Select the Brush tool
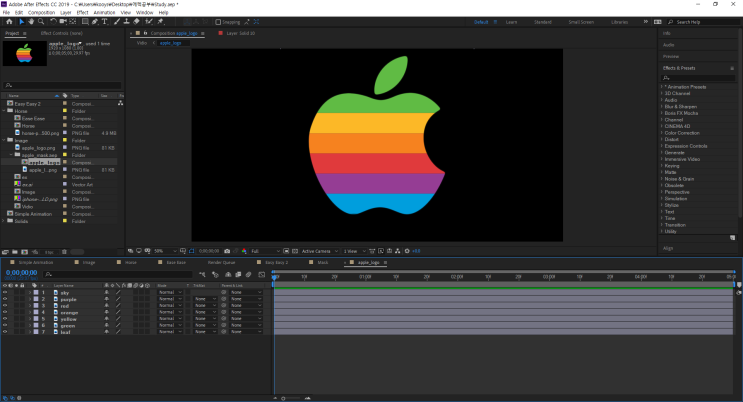This screenshot has height=402, width=743. (x=117, y=22)
